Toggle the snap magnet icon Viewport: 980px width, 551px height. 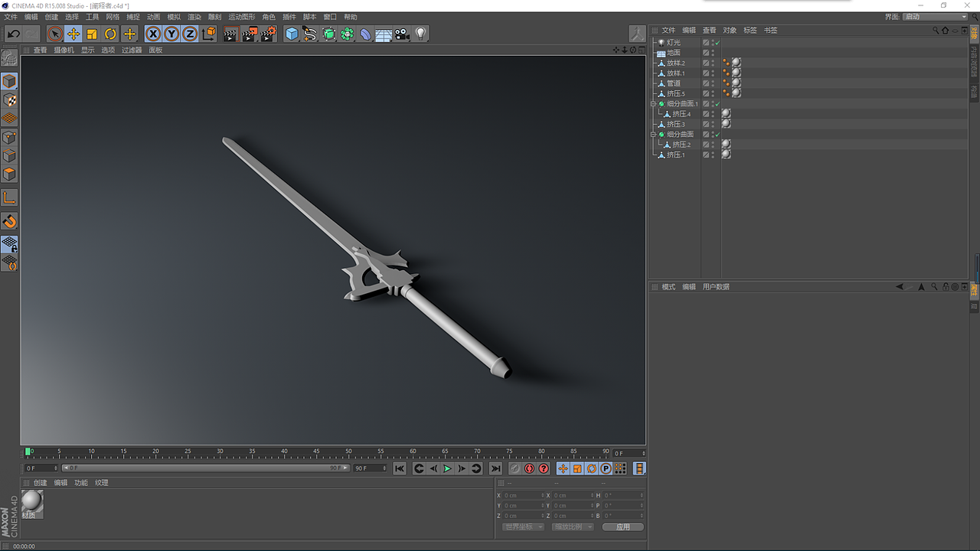[9, 222]
